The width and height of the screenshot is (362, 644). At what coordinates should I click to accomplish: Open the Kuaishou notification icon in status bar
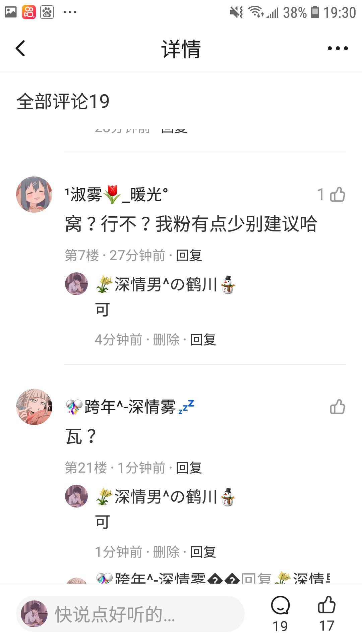click(29, 12)
